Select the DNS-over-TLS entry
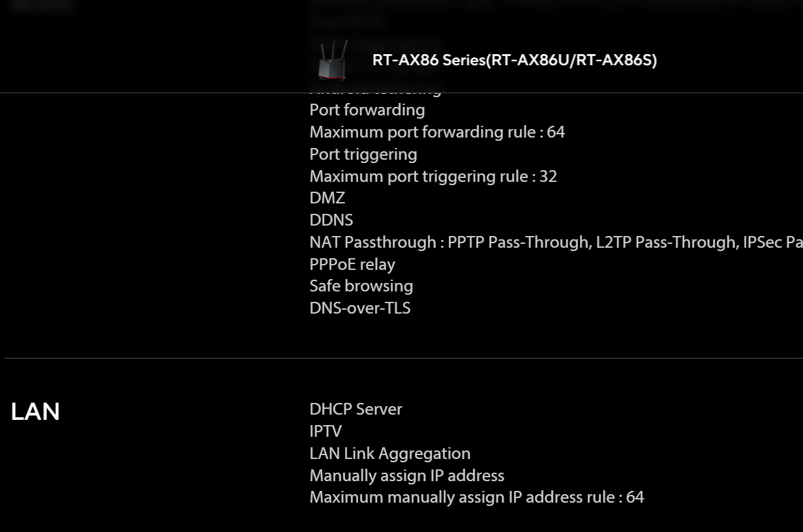The image size is (803, 532). pyautogui.click(x=360, y=308)
